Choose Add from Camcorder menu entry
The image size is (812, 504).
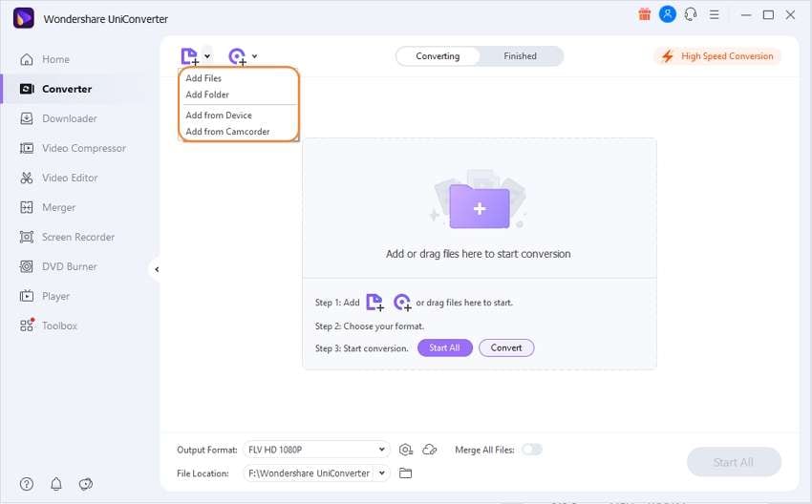pyautogui.click(x=227, y=132)
